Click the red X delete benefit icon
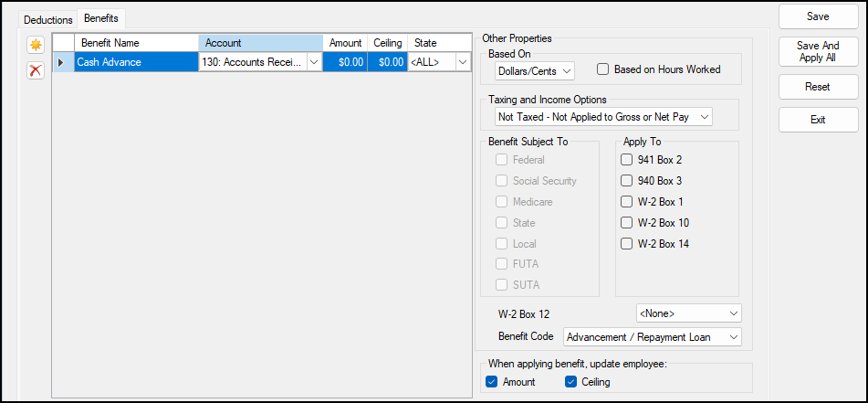Image resolution: width=868 pixels, height=403 pixels. pyautogui.click(x=36, y=70)
